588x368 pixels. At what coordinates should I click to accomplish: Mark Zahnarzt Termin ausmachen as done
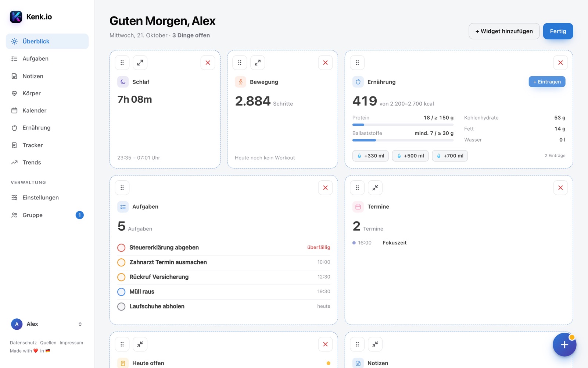coord(121,262)
